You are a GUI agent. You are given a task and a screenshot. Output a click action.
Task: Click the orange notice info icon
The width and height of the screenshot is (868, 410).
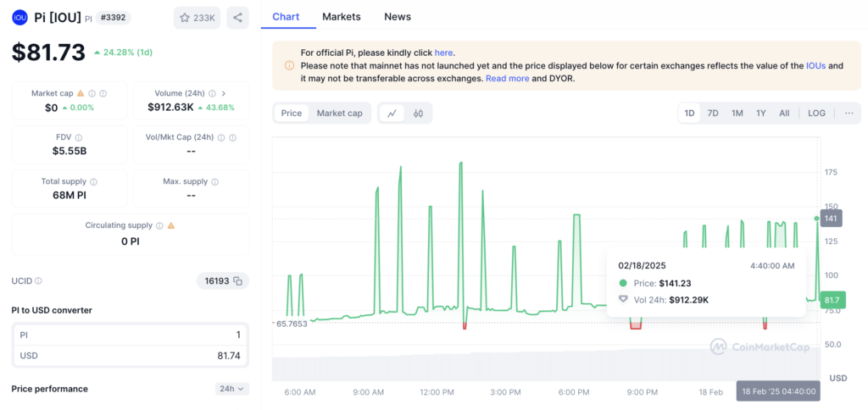point(289,66)
